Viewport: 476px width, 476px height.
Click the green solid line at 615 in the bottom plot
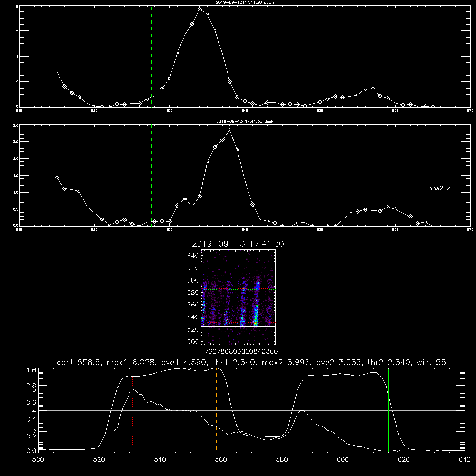point(389,409)
